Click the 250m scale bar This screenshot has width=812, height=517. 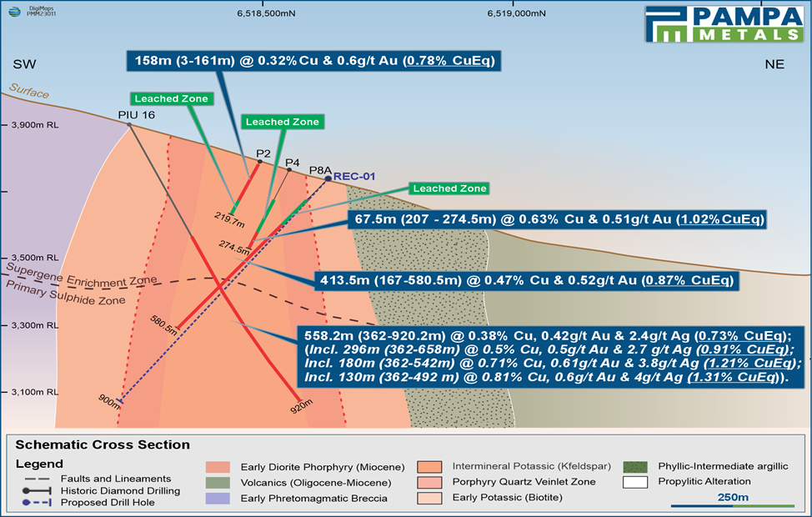point(732,504)
